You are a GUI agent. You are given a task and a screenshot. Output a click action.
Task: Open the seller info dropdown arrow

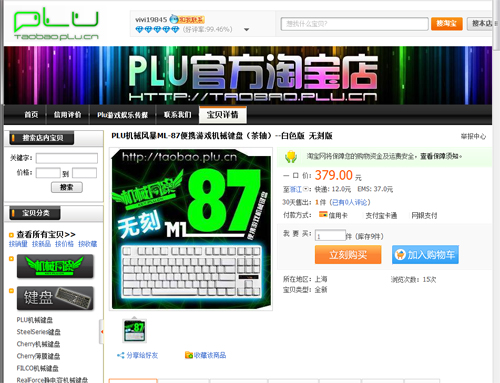(x=246, y=29)
